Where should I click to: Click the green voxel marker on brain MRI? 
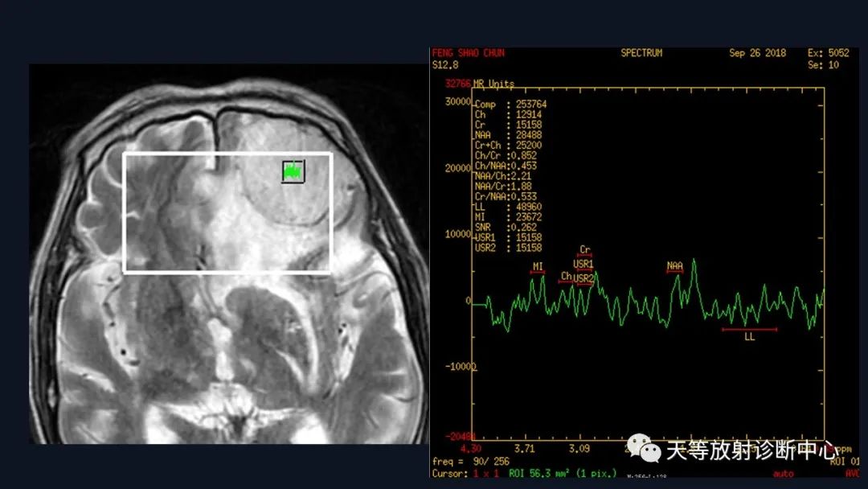(x=293, y=171)
